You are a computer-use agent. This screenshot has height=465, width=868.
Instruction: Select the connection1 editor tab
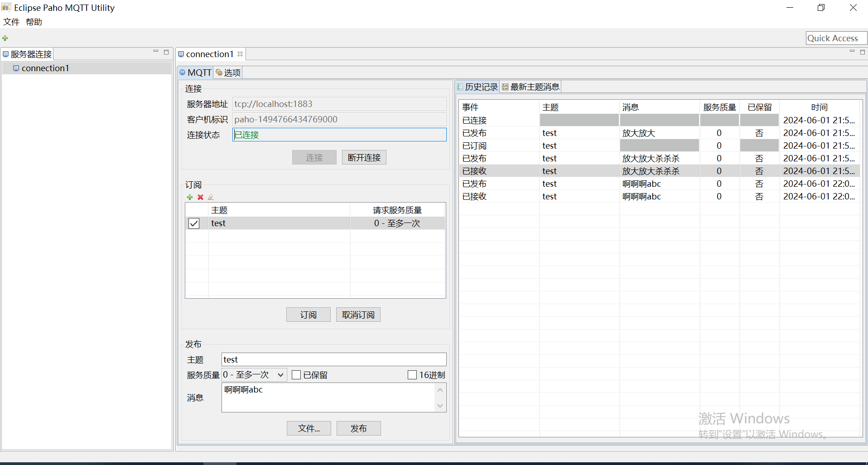(x=210, y=54)
